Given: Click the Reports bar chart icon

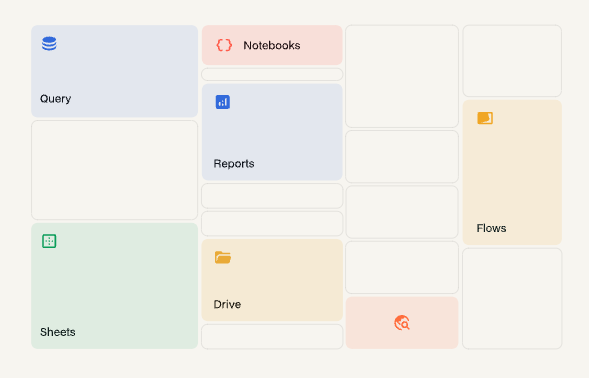Looking at the screenshot, I should 223,102.
